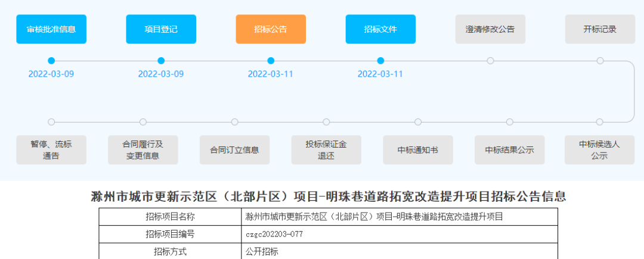Click the grey timeline dot above 中标通知书
The width and height of the screenshot is (644, 259).
point(417,122)
